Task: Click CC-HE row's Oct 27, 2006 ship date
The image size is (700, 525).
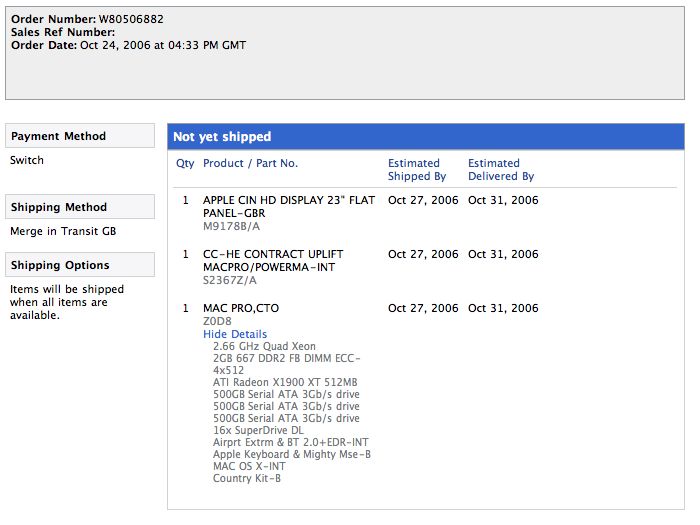Action: tap(423, 254)
